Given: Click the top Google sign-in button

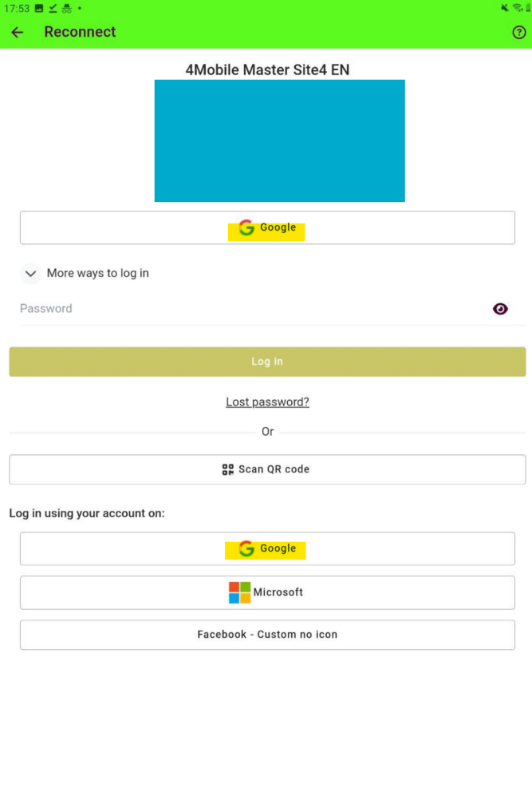Looking at the screenshot, I should tap(267, 227).
